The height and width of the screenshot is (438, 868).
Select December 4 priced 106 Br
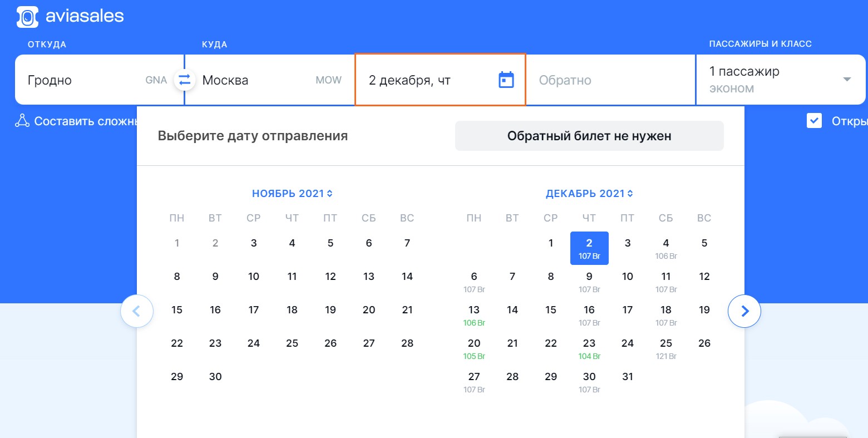666,248
